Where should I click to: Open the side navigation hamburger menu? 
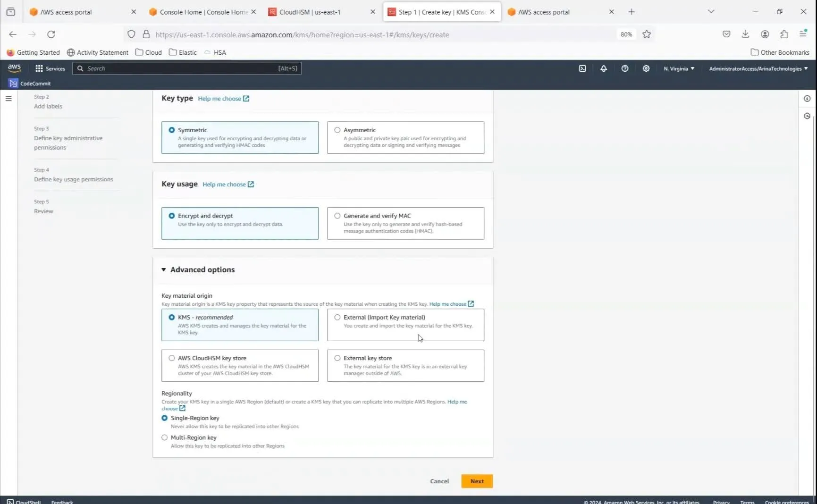point(8,99)
